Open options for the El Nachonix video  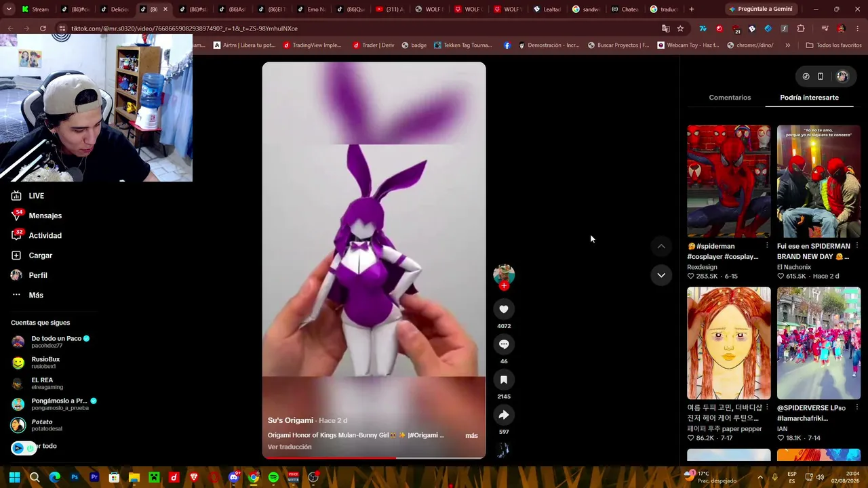point(857,246)
